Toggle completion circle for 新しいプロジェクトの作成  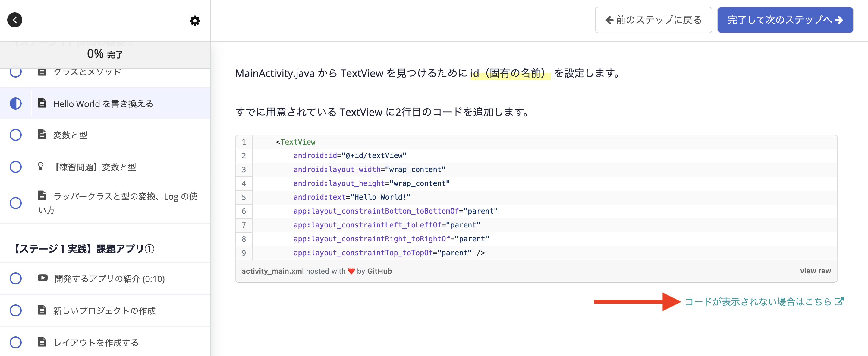[x=15, y=310]
